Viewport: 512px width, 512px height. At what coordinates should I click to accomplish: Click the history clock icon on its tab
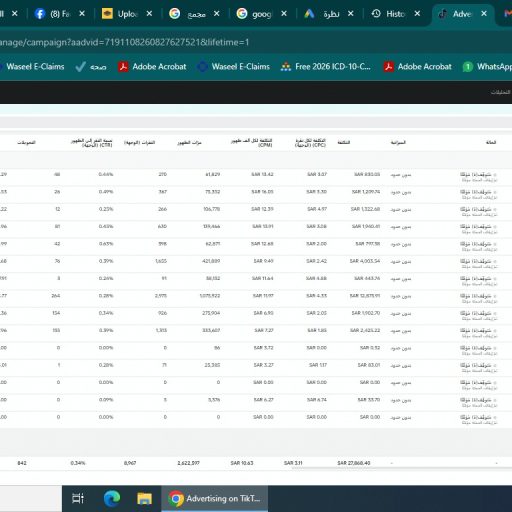pyautogui.click(x=376, y=14)
